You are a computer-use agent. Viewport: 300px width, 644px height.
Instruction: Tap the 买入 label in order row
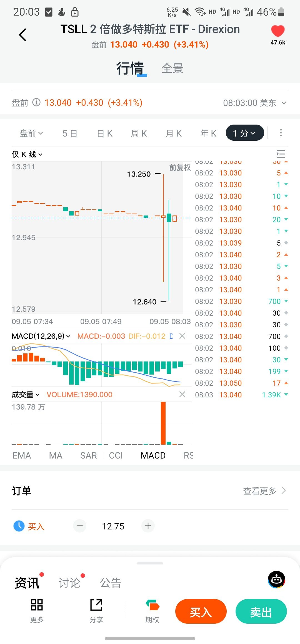(x=36, y=526)
